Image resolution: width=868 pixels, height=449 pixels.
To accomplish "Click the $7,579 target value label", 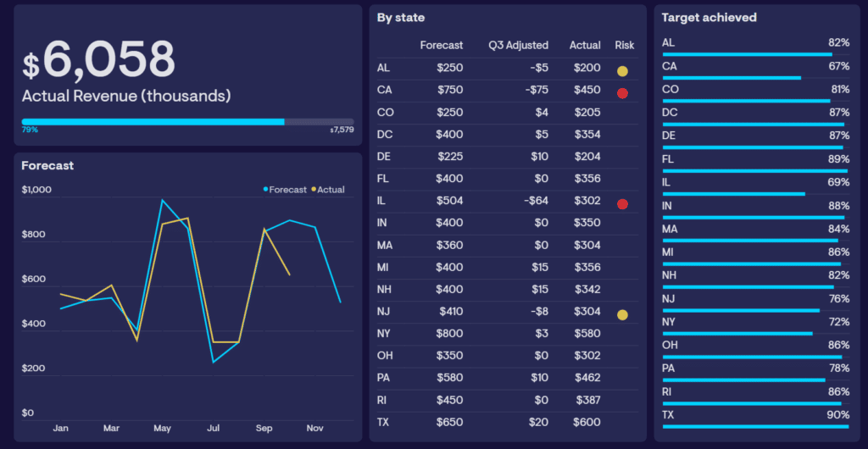I will [x=342, y=130].
